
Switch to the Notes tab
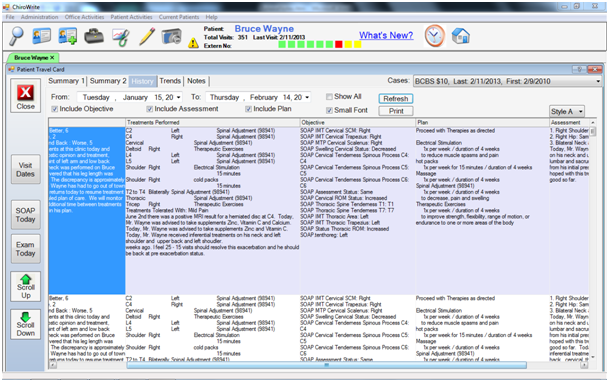click(x=196, y=81)
